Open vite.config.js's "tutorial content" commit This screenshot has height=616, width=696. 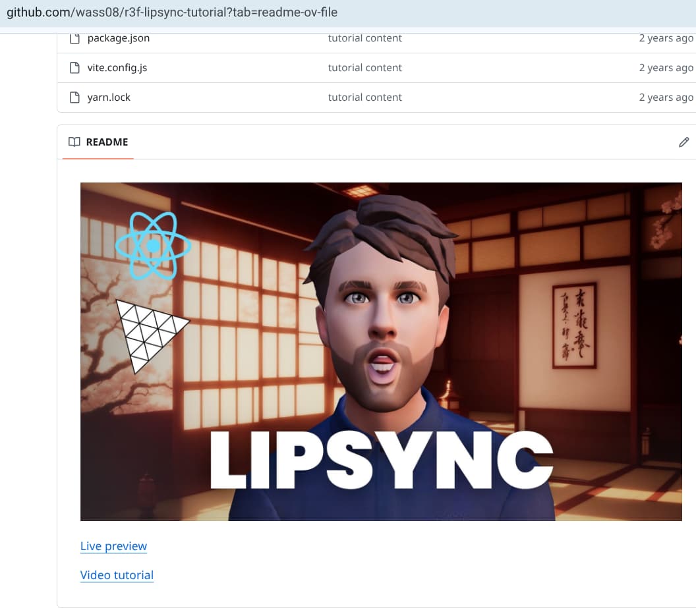364,68
